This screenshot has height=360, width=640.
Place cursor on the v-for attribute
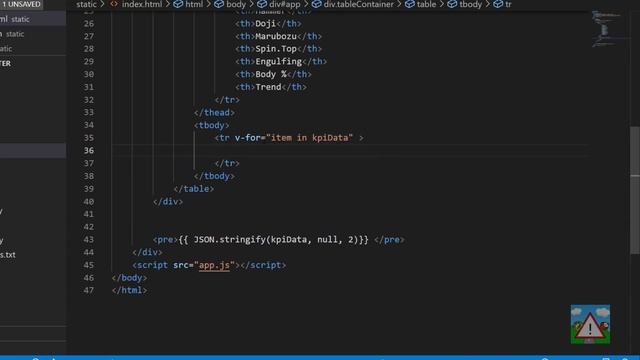tap(247, 138)
